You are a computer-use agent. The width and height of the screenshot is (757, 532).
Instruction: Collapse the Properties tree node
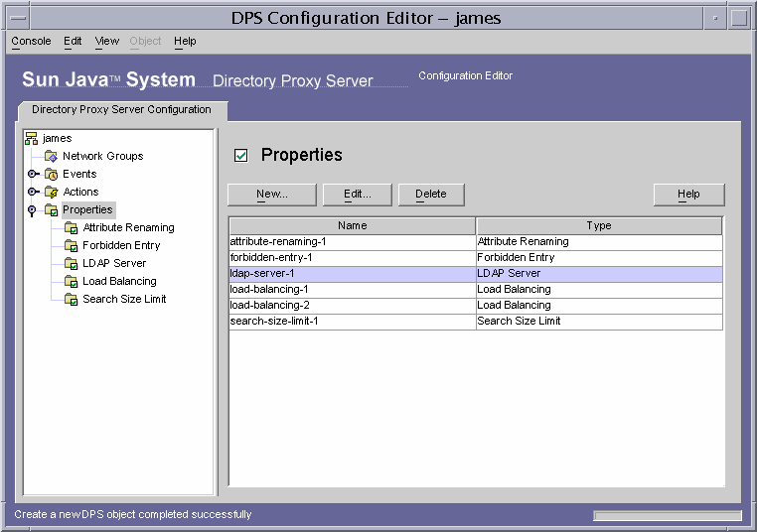(32, 210)
